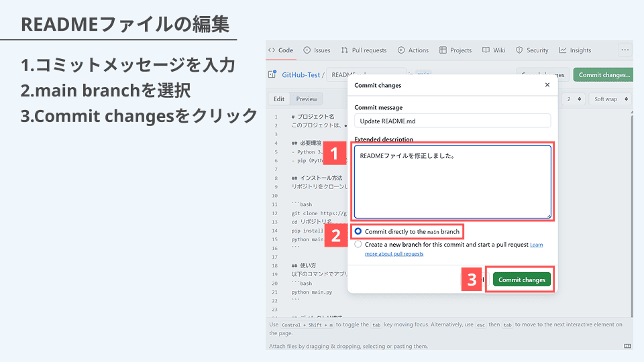Click the Code angle-brackets icon
644x362 pixels.
click(x=272, y=50)
